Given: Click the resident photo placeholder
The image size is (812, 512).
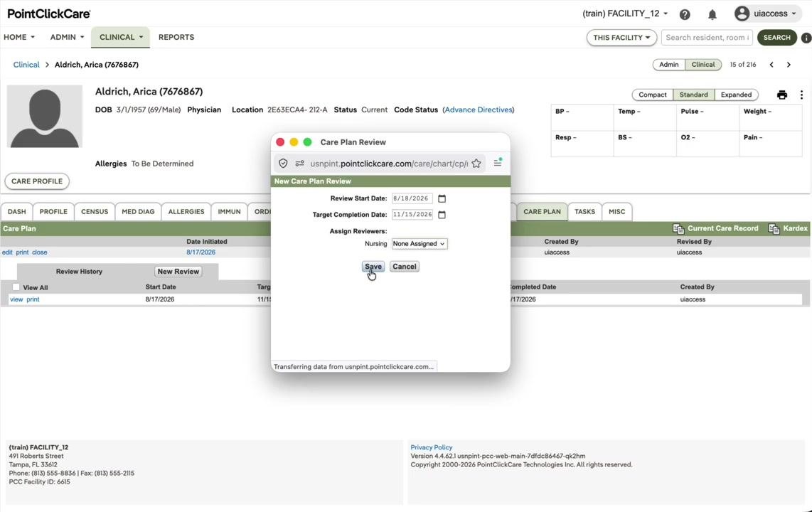Looking at the screenshot, I should pyautogui.click(x=45, y=117).
